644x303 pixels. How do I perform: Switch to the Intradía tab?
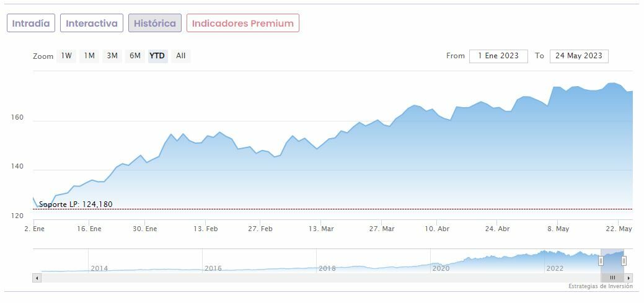[31, 24]
